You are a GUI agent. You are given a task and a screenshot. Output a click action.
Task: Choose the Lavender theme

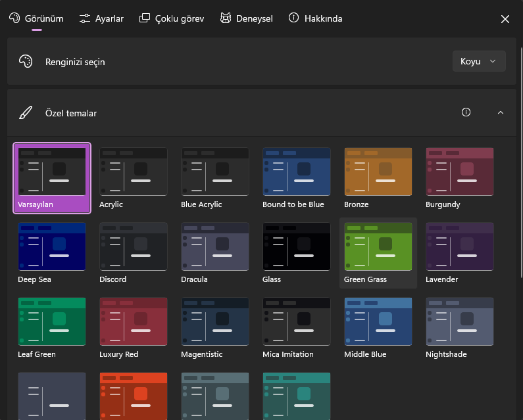click(460, 253)
